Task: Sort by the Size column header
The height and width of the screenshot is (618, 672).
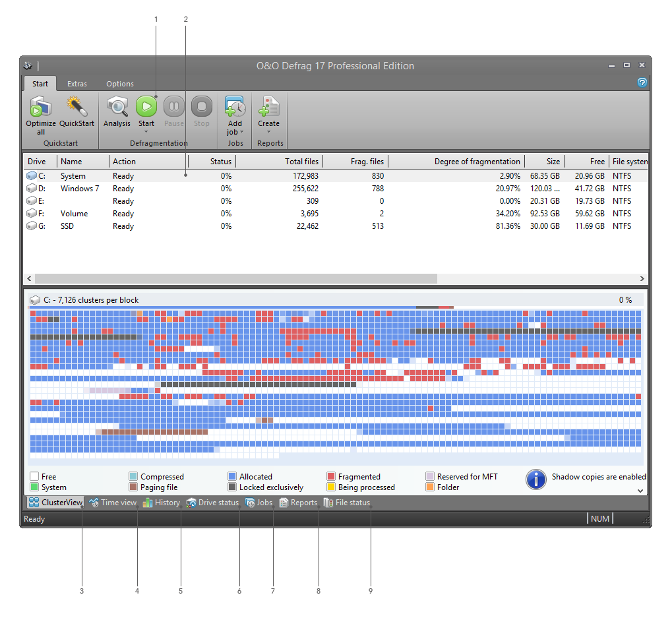Action: coord(544,161)
